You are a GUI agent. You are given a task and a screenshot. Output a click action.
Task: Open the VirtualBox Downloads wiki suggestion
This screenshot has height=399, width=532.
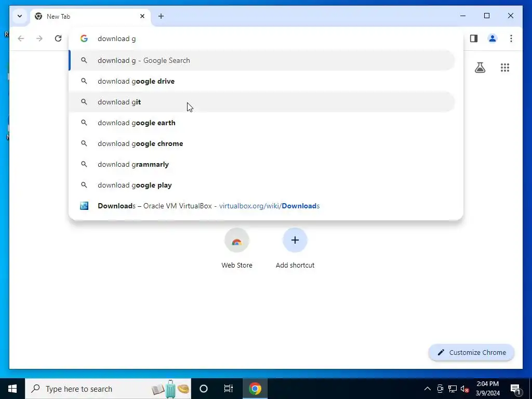(x=262, y=206)
